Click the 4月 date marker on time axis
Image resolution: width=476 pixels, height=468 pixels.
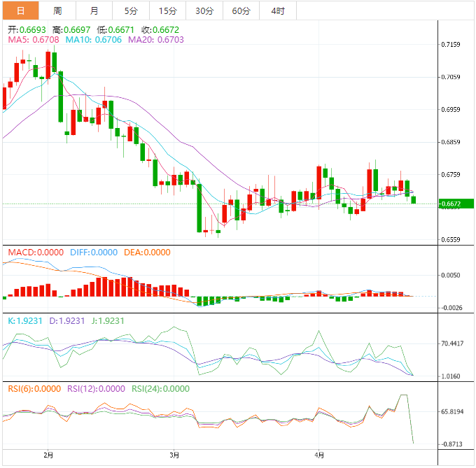[x=318, y=455]
